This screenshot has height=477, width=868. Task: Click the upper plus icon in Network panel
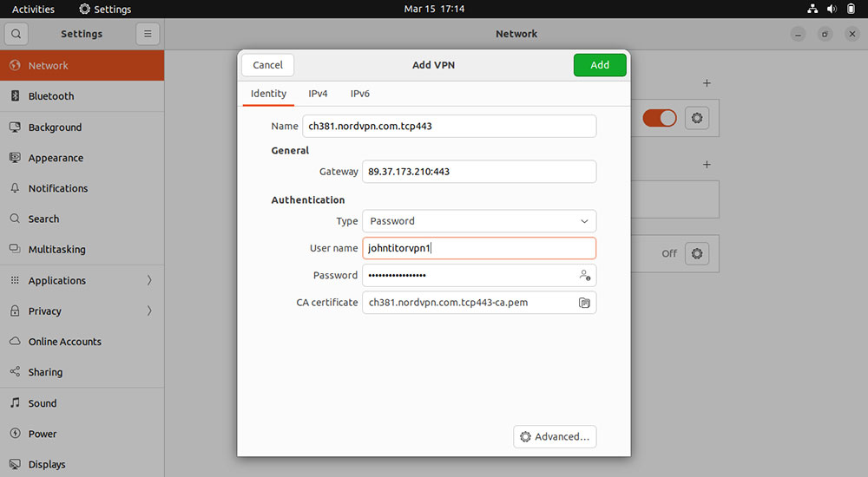pyautogui.click(x=707, y=83)
